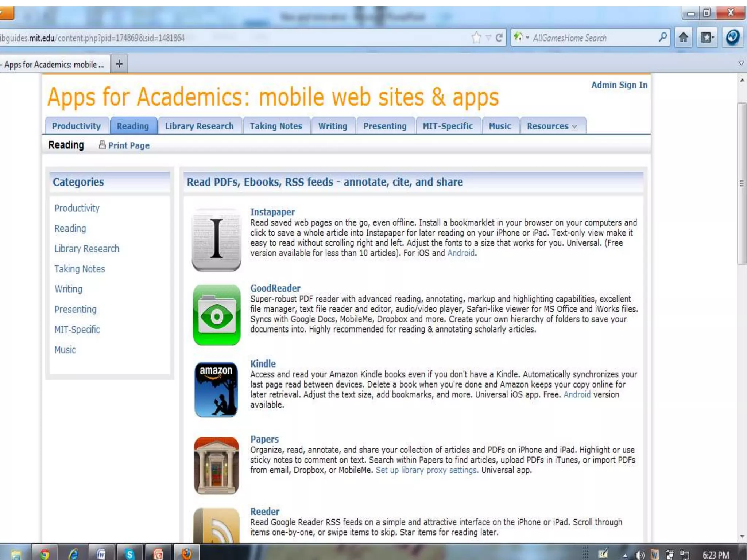Switch to the Taking Notes tab
747x560 pixels.
point(276,126)
